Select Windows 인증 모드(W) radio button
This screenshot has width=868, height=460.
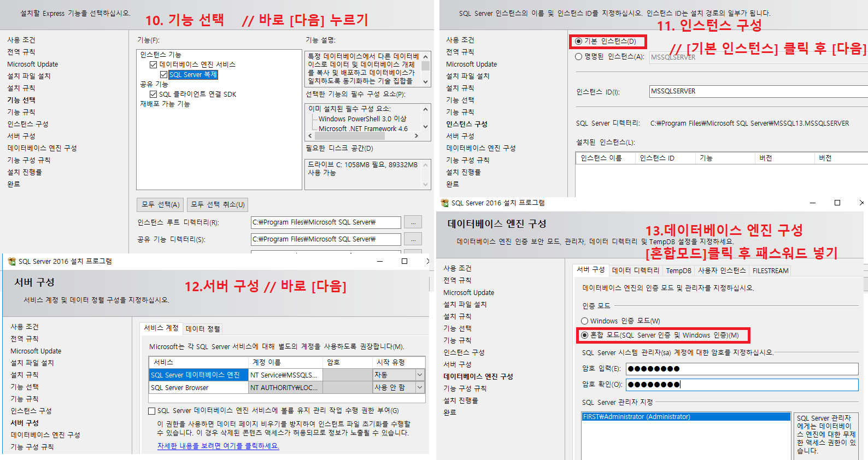584,321
